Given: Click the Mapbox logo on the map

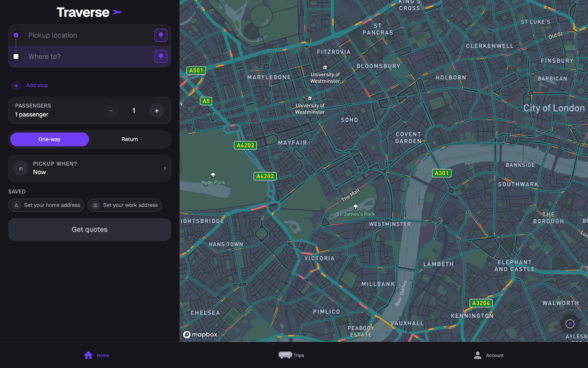Looking at the screenshot, I should (200, 335).
